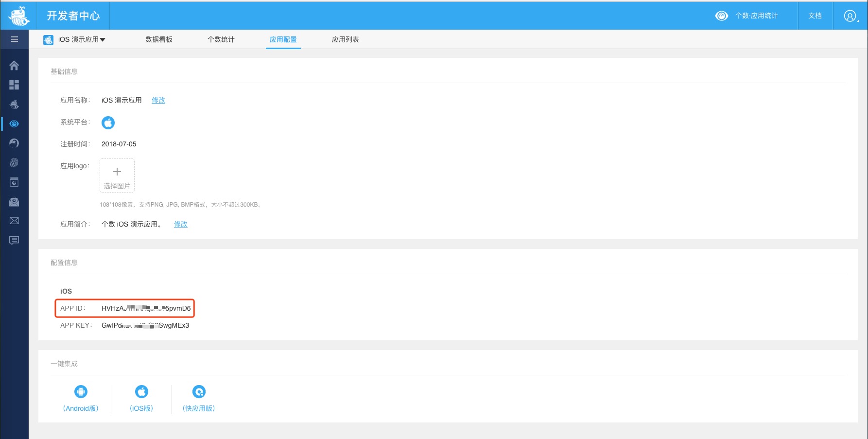The width and height of the screenshot is (868, 439).
Task: Open the (Android版) integration link
Action: (81, 408)
